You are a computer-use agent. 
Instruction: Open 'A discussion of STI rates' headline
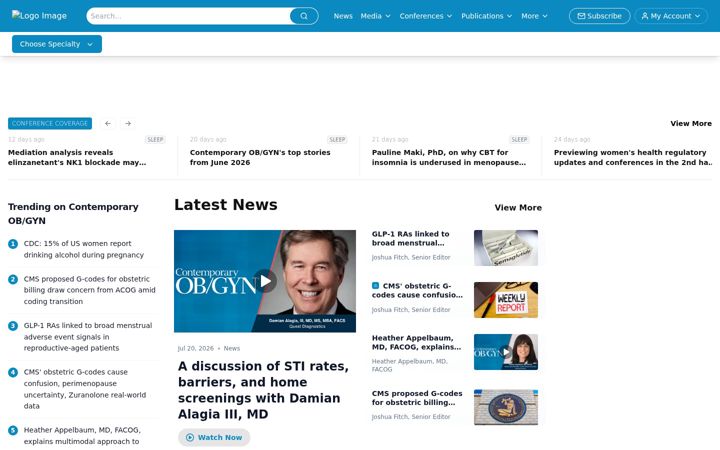click(x=263, y=390)
